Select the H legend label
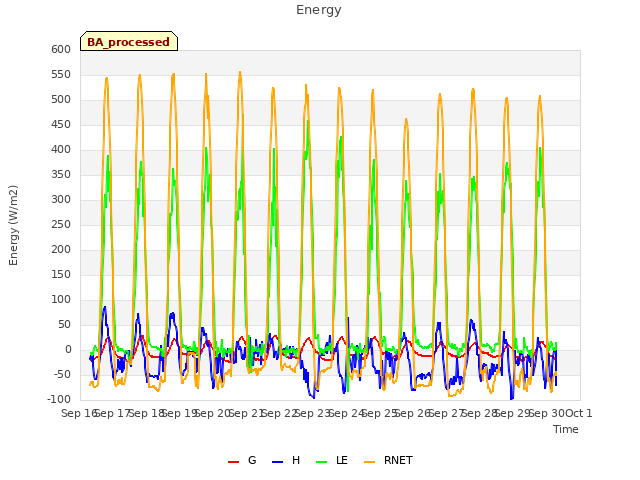640x480 pixels. coord(296,460)
